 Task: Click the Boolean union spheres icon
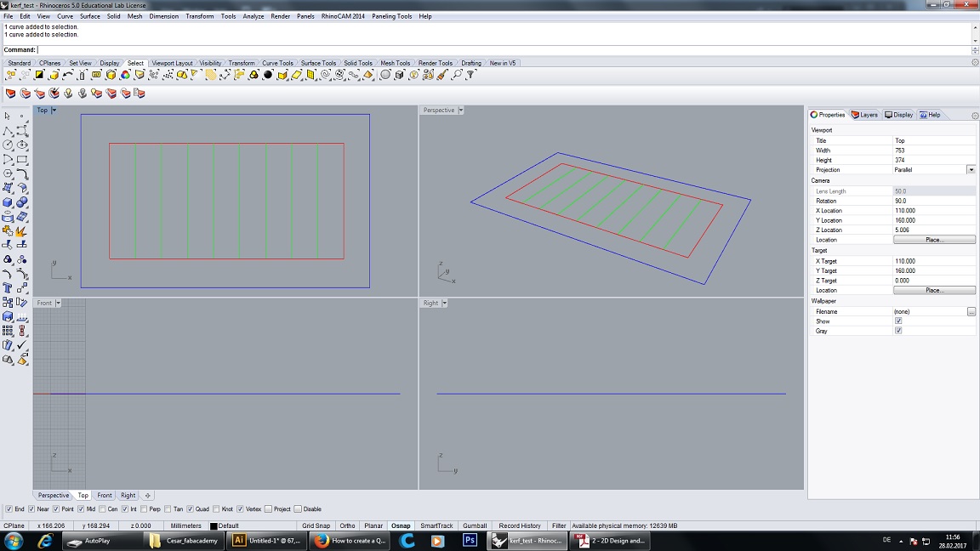[x=22, y=202]
